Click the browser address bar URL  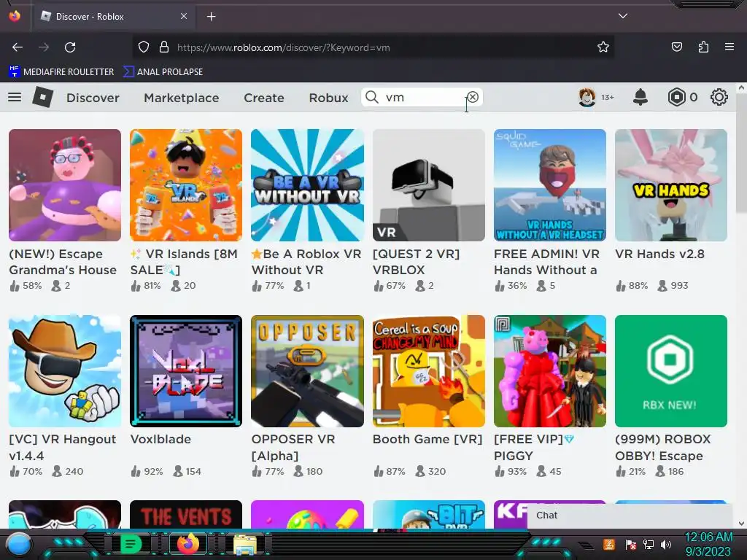(x=284, y=47)
